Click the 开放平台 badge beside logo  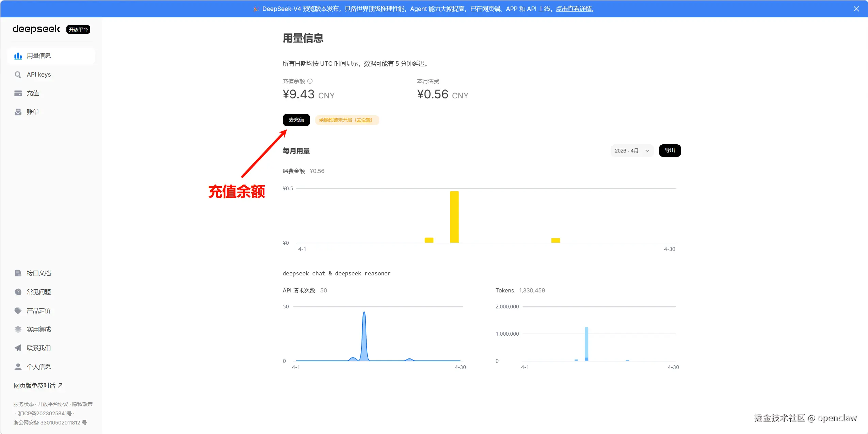click(x=78, y=30)
